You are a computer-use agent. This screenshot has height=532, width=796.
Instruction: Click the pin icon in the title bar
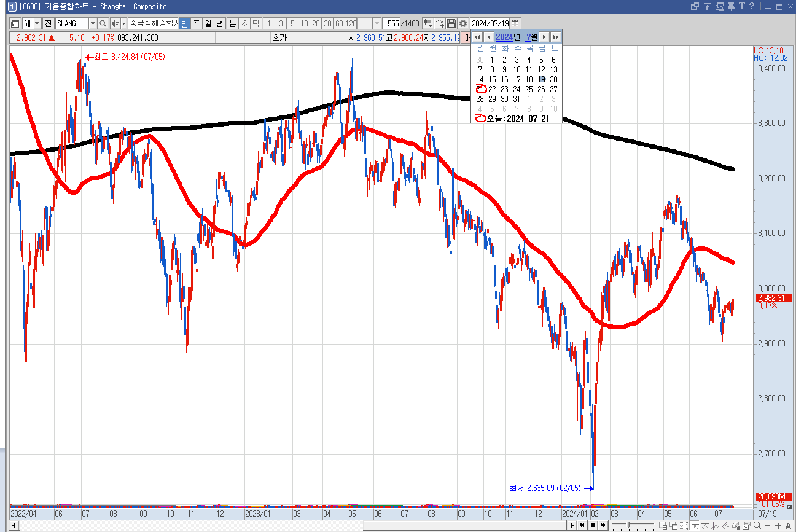tap(731, 6)
